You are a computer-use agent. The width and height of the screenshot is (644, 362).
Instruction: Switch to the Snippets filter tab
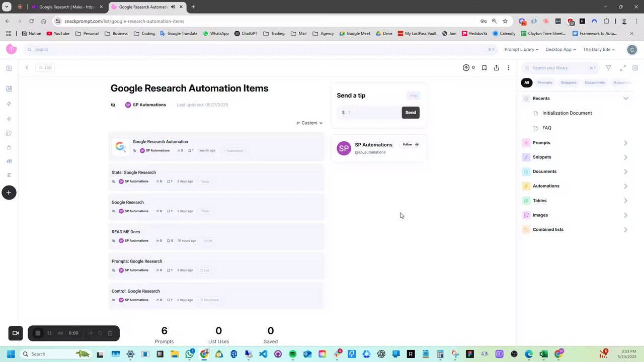(x=569, y=82)
